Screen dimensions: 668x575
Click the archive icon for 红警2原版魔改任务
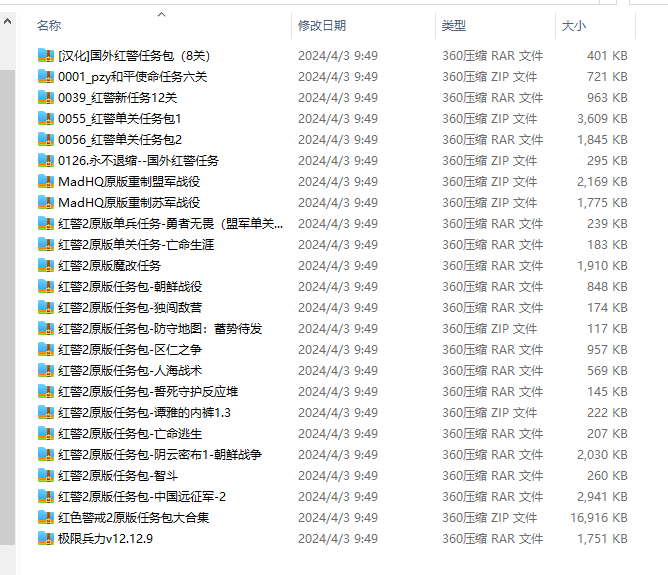coord(45,265)
